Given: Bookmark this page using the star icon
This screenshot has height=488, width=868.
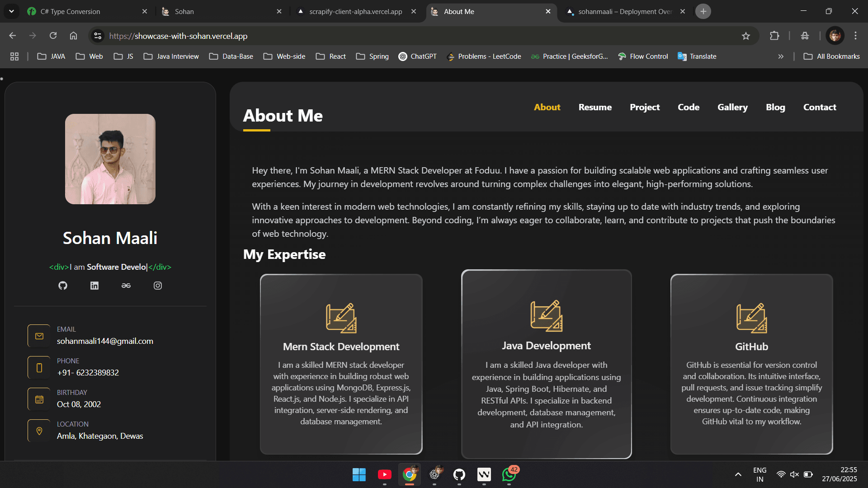Looking at the screenshot, I should click(746, 36).
